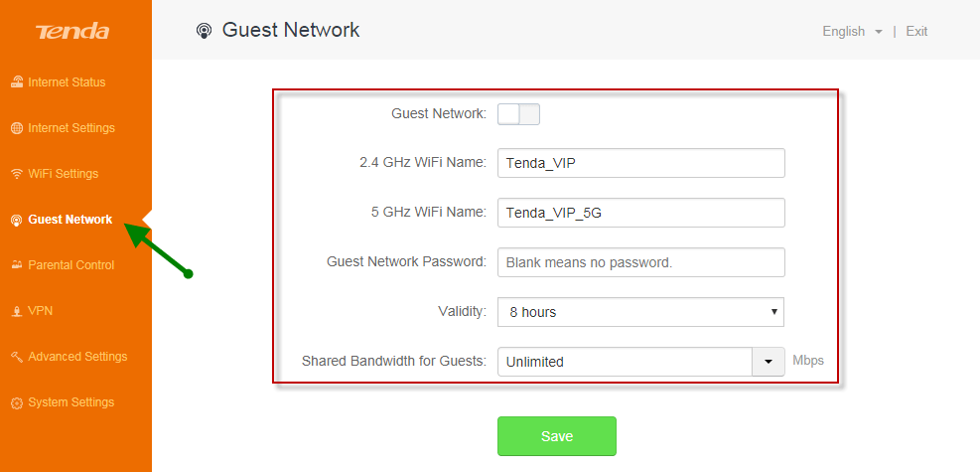The image size is (980, 472).
Task: Open the English language selector
Action: 852,31
